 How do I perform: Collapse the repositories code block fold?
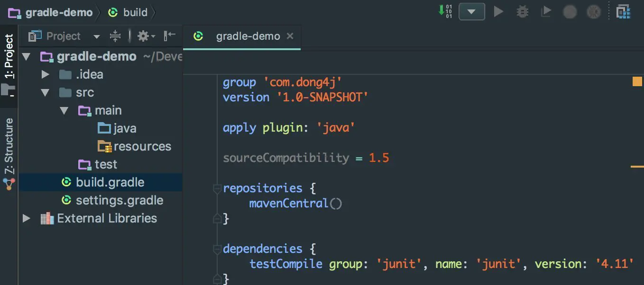pos(217,188)
